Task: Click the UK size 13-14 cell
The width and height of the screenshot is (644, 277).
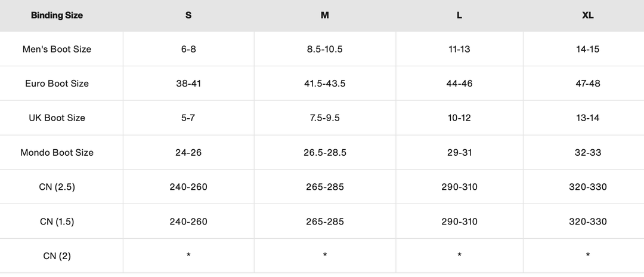Action: coord(588,118)
